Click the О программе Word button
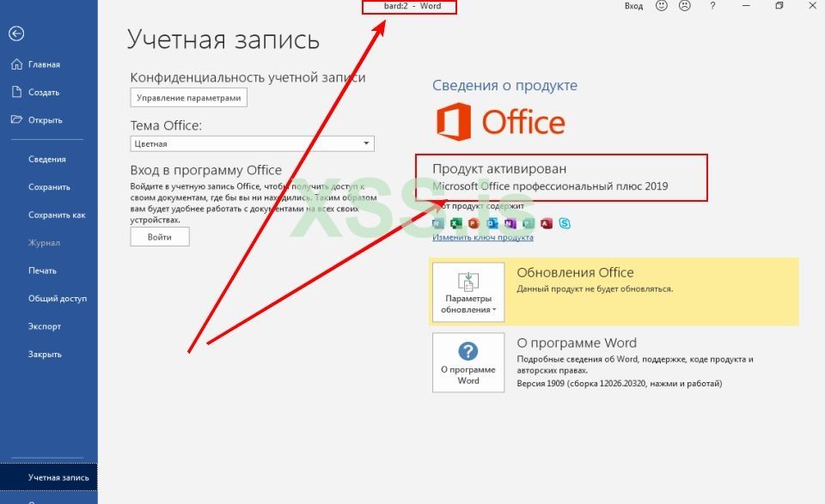The image size is (825, 504). (x=468, y=362)
